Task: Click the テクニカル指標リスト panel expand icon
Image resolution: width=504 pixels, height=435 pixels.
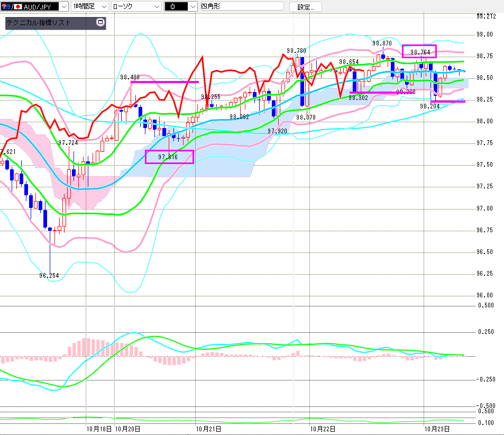Action: coord(100,23)
